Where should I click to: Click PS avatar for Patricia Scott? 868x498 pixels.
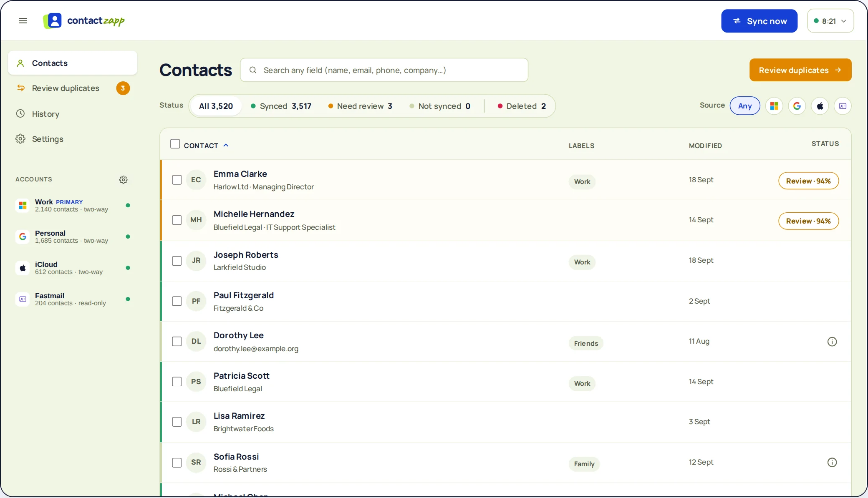pos(196,382)
